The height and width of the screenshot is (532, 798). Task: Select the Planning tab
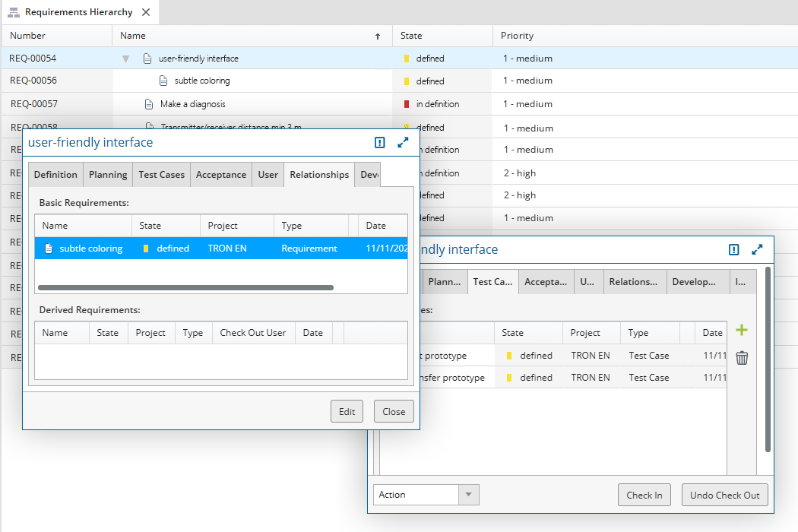[x=108, y=175]
